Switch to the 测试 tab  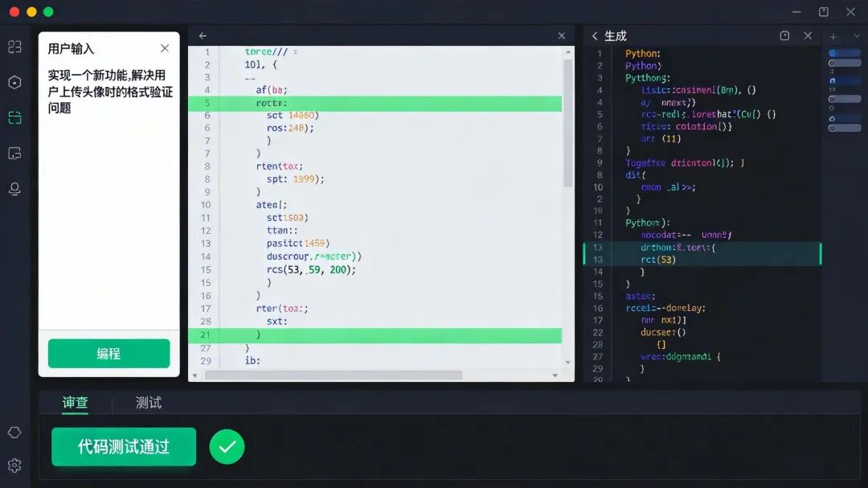point(149,403)
